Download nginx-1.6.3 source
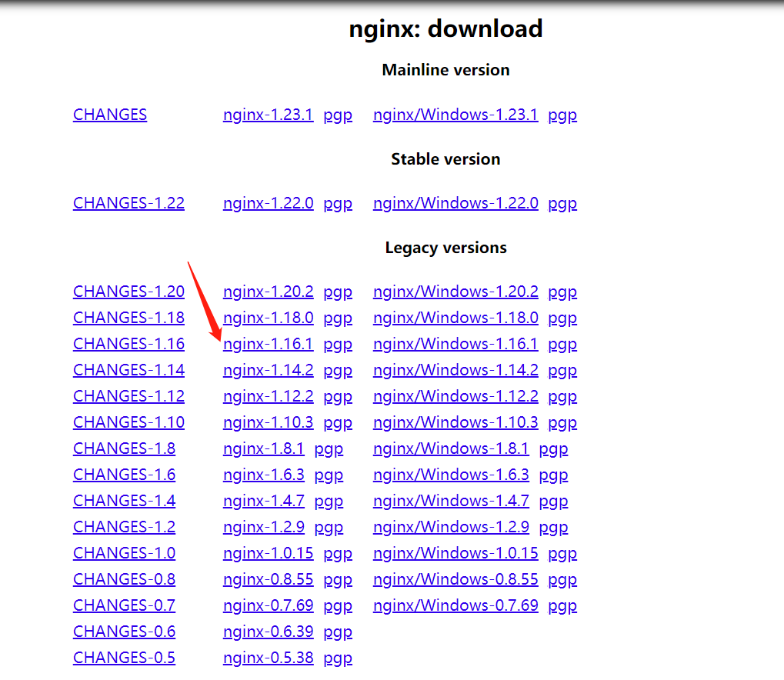Screen dimensions: 784x680 tap(263, 474)
